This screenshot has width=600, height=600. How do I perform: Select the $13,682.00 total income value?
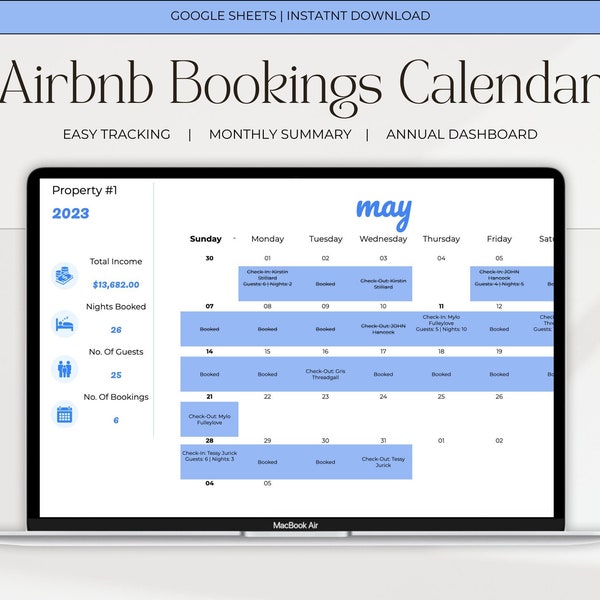click(116, 285)
